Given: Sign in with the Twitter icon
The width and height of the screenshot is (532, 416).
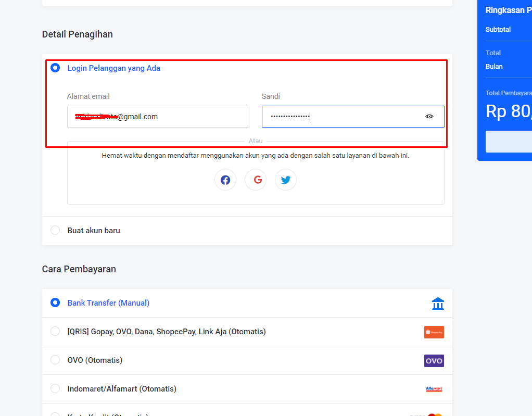Looking at the screenshot, I should 286,180.
